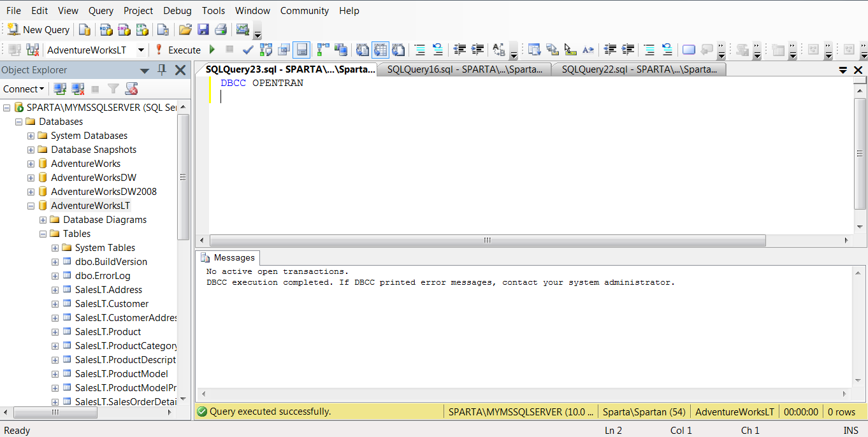Toggle Results to Grid option
Viewport: 868px width, 437px height.
380,50
